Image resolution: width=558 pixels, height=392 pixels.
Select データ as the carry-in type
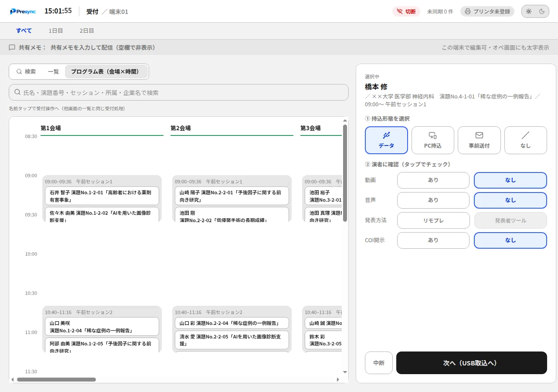(x=386, y=140)
